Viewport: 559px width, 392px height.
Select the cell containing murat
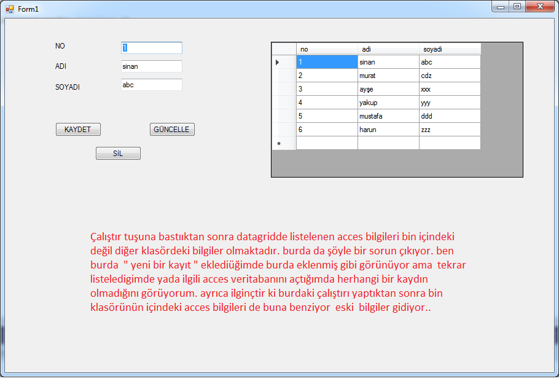pyautogui.click(x=388, y=76)
